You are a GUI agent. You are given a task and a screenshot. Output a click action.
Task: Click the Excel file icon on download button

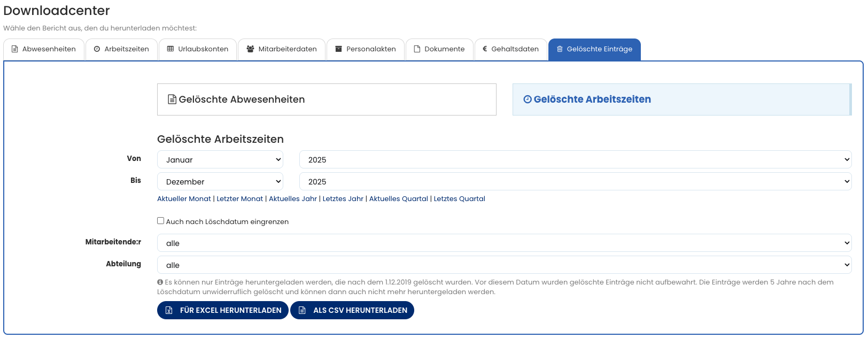169,311
